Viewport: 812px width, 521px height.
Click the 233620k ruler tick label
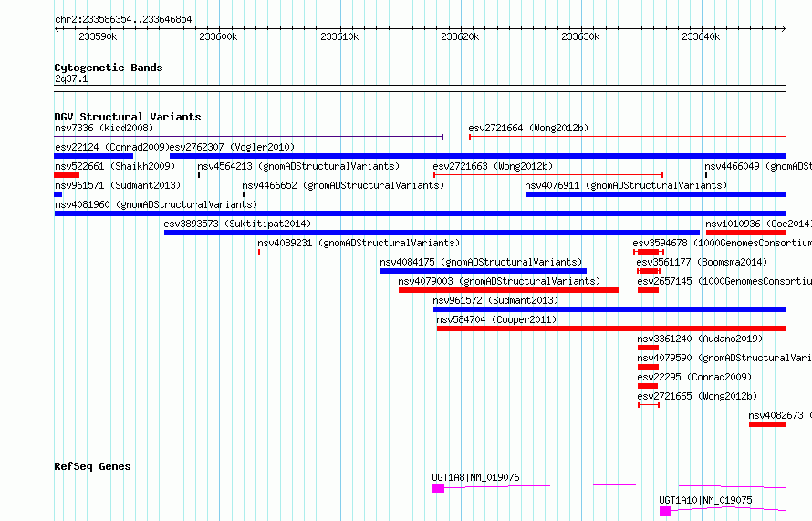pyautogui.click(x=461, y=36)
